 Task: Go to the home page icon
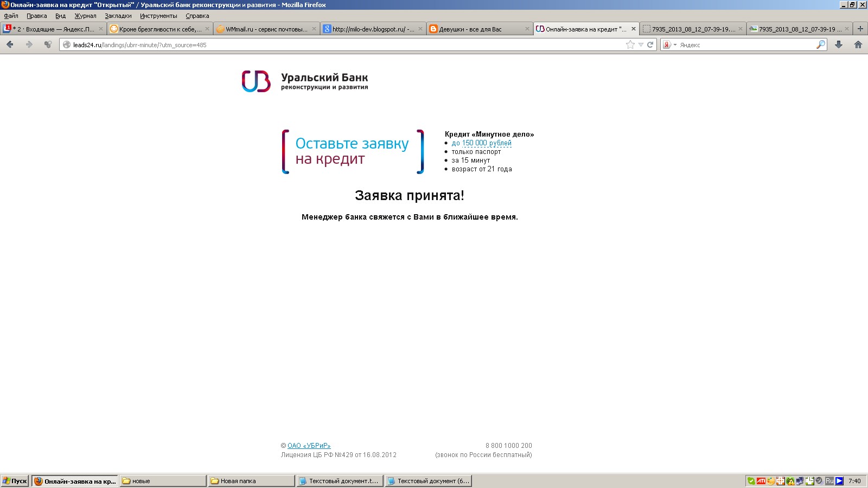(858, 44)
